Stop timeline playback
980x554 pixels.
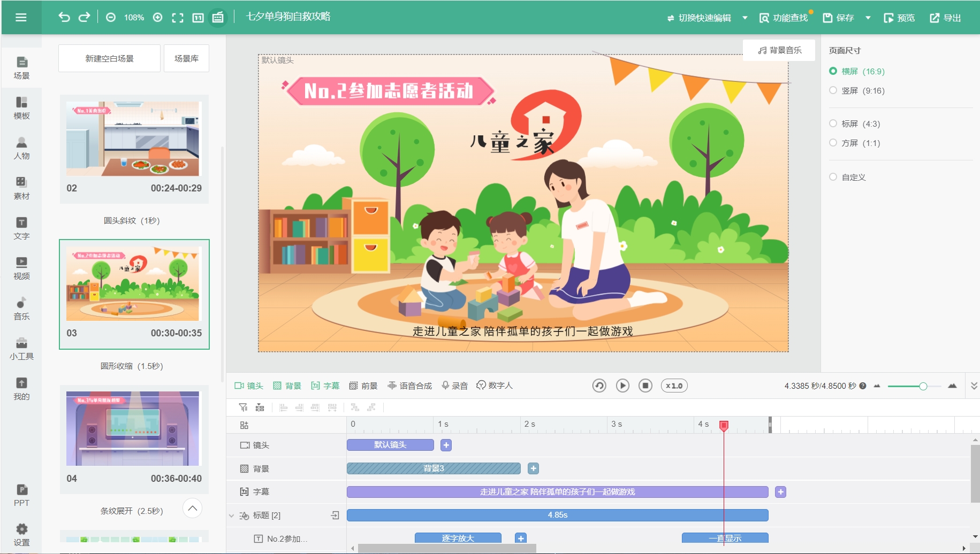[645, 386]
